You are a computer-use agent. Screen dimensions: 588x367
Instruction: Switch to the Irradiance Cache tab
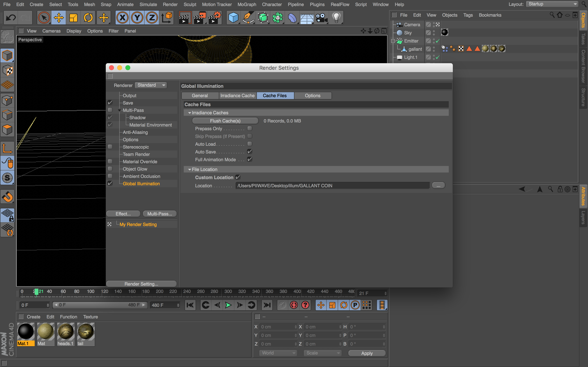point(237,96)
